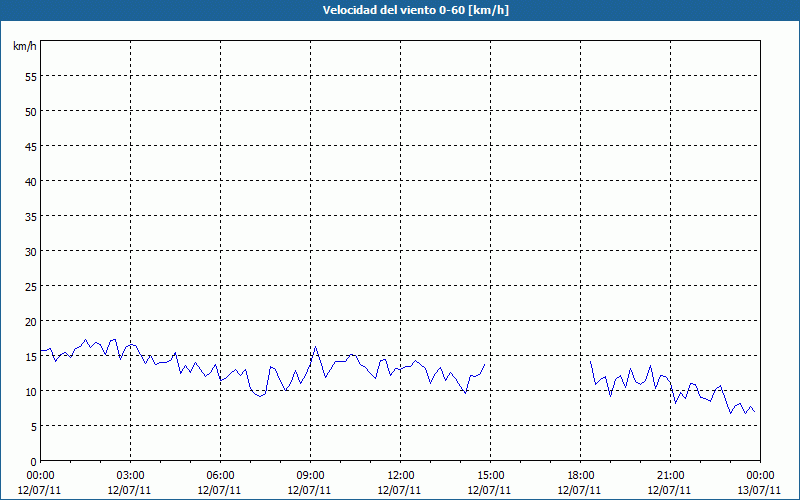
Task: Select the '12/07/11' date beneath '15:00'
Action: [489, 490]
